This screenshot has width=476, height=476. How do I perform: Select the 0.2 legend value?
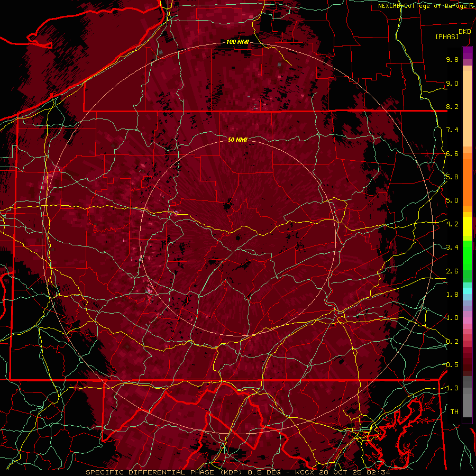(x=452, y=342)
